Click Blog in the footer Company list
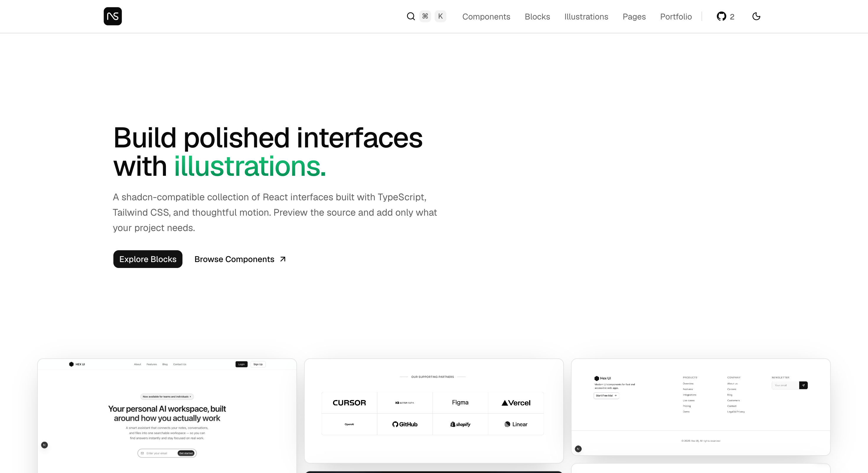The height and width of the screenshot is (473, 868). coord(730,395)
